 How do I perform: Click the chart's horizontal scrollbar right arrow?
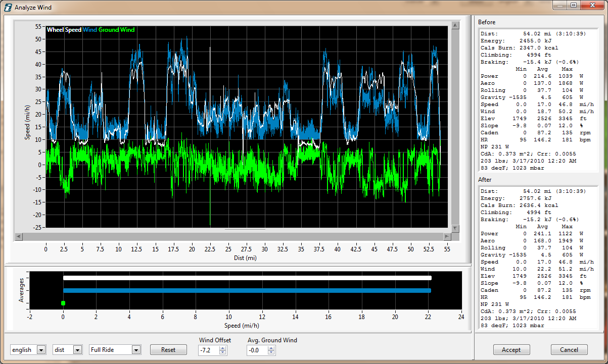pos(447,236)
